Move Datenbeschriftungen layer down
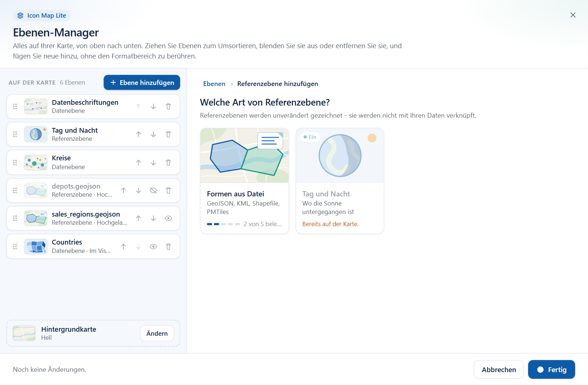The image size is (588, 385). tap(153, 107)
